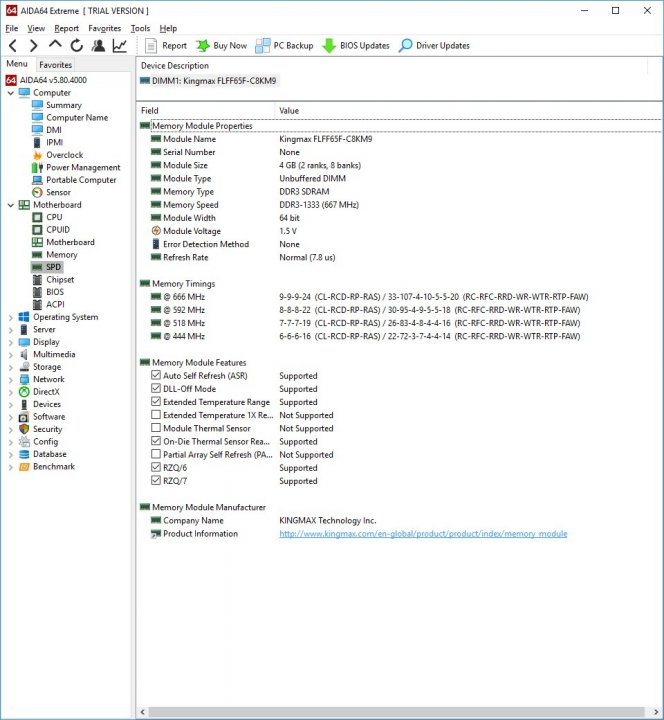Go forward with the right arrow toolbar icon
Image resolution: width=664 pixels, height=720 pixels.
pyautogui.click(x=33, y=45)
